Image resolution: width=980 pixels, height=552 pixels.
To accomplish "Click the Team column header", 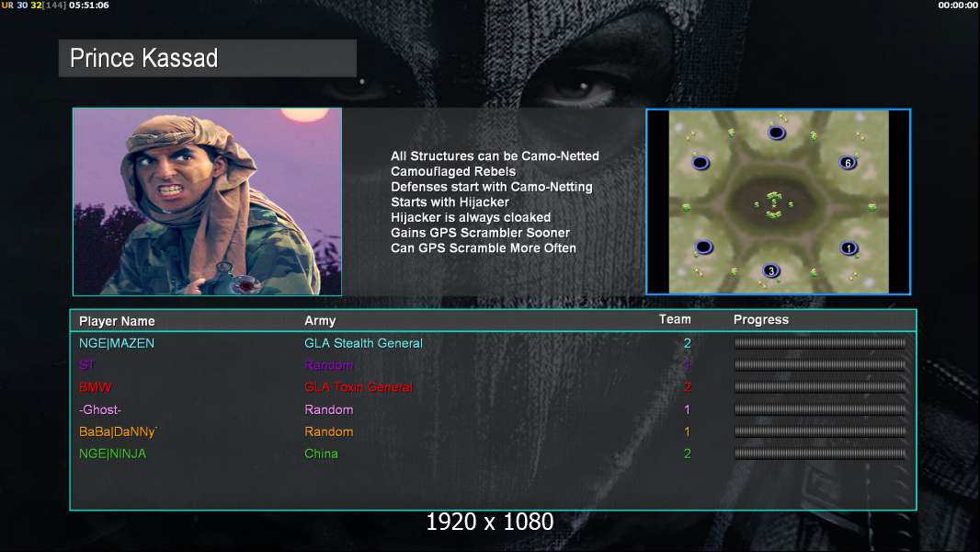I will tap(675, 319).
